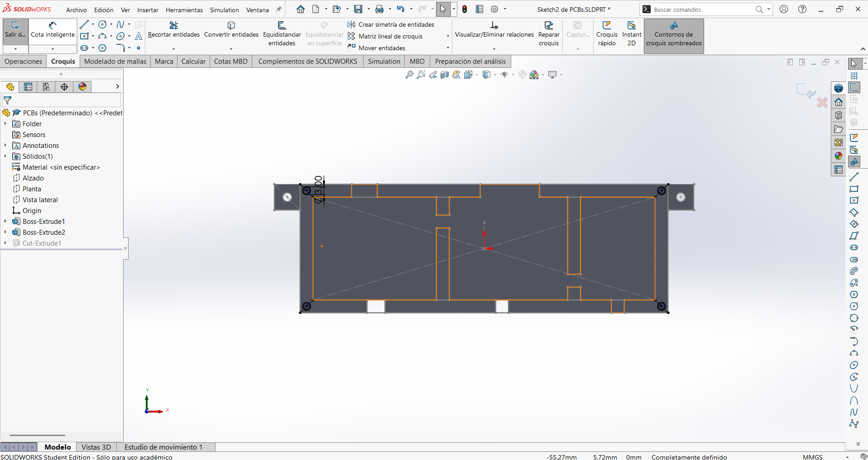The image size is (868, 460).
Task: Expand the Boss-Extrude2 feature
Action: click(5, 232)
